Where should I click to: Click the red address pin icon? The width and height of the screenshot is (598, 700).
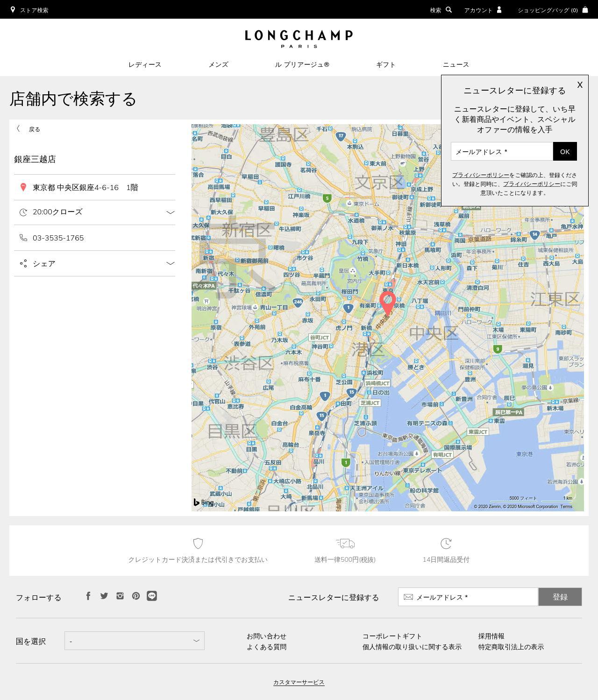click(x=23, y=187)
